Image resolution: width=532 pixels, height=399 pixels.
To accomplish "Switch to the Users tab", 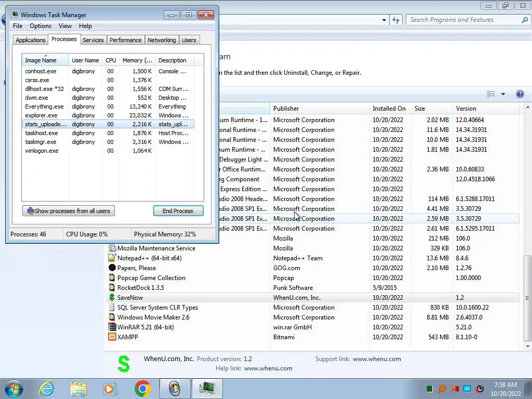I will pos(189,40).
